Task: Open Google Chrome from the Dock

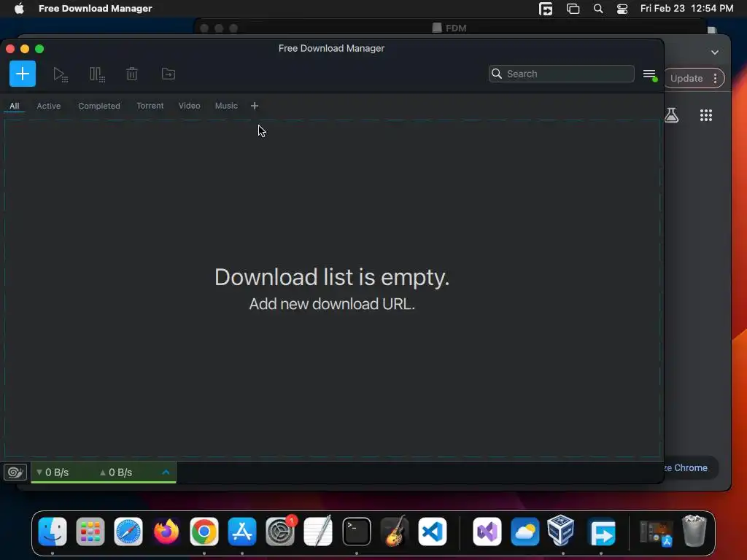Action: [204, 532]
